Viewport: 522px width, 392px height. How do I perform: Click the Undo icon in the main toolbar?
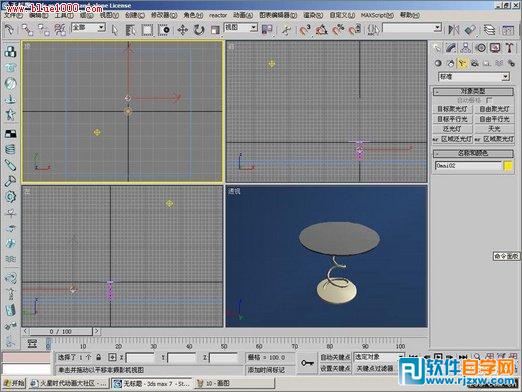click(9, 30)
